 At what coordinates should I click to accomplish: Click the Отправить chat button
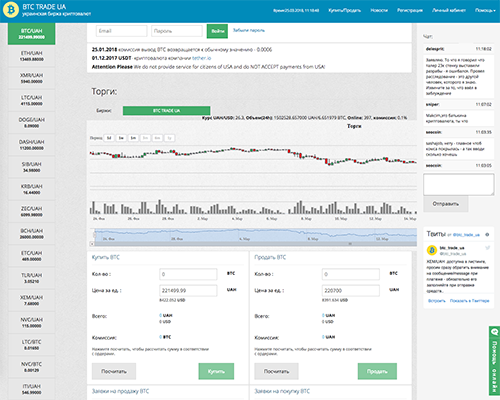point(446,204)
